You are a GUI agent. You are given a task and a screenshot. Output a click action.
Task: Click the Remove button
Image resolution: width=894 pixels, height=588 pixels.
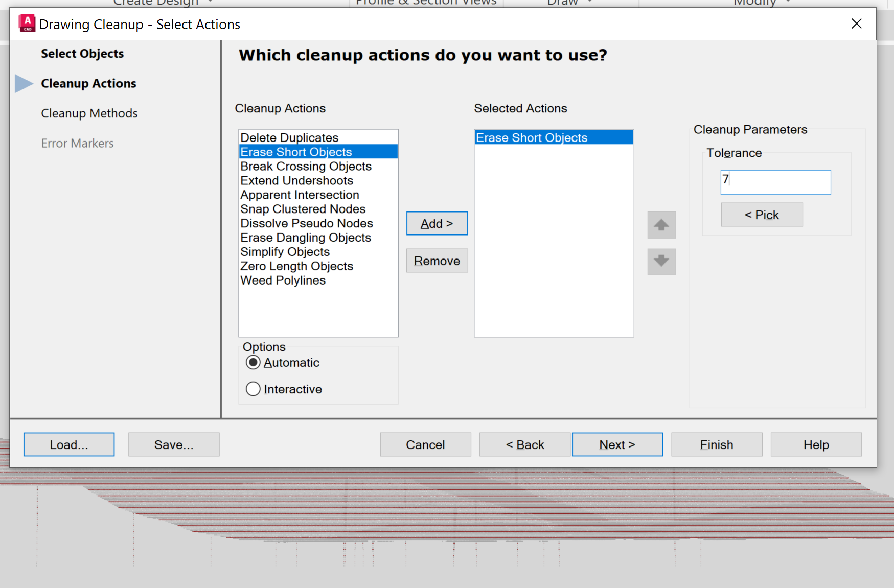(437, 261)
